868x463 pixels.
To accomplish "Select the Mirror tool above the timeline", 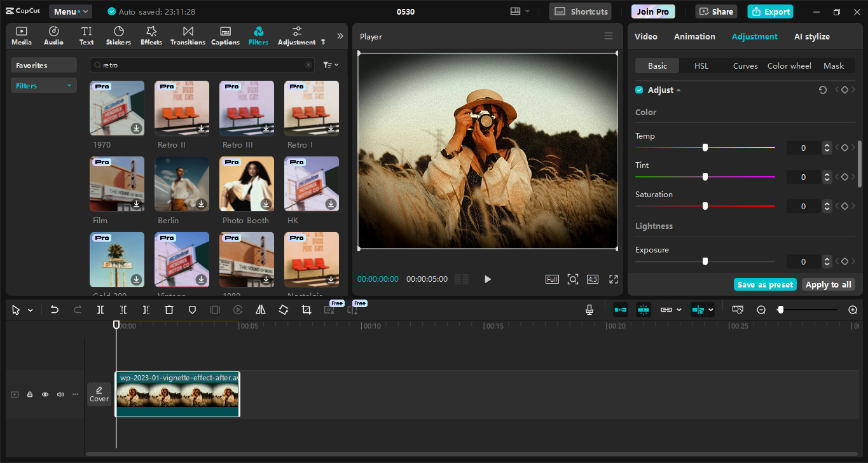I will click(261, 310).
